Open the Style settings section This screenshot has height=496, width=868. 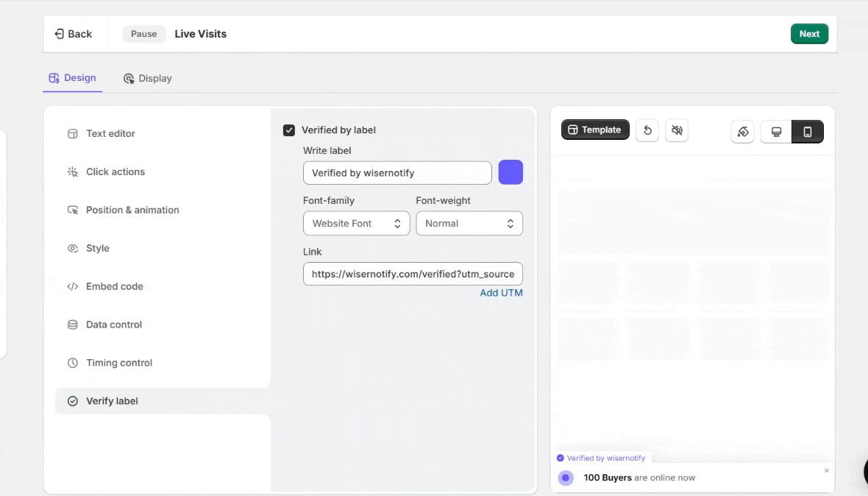pos(97,248)
